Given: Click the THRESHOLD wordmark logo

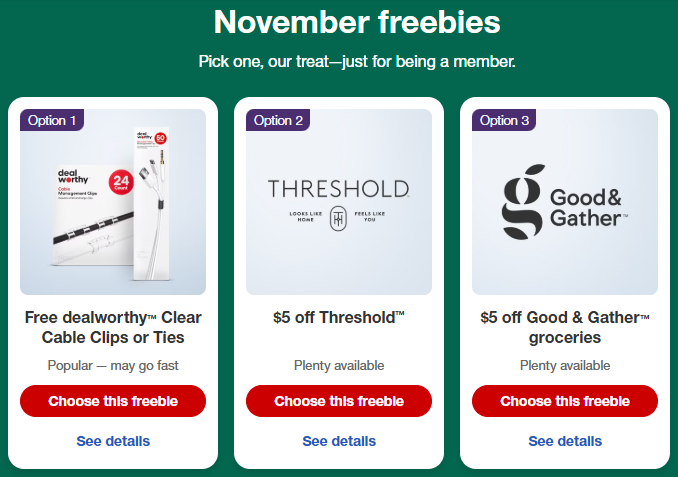Looking at the screenshot, I should click(x=339, y=189).
